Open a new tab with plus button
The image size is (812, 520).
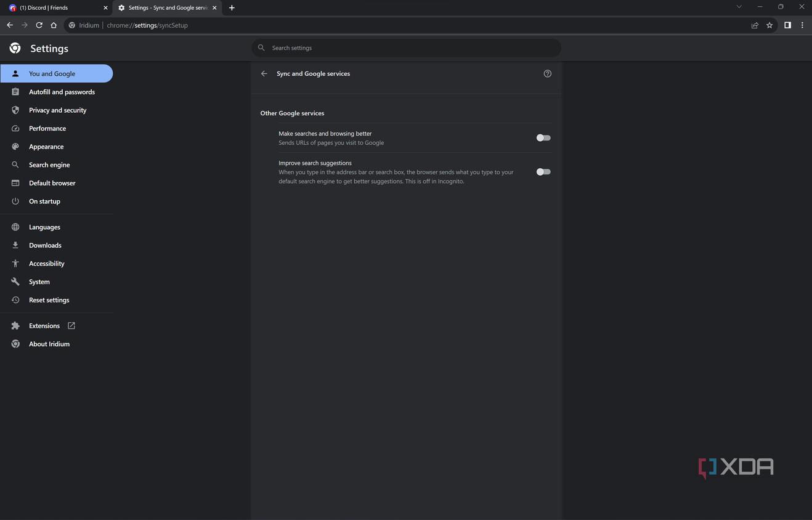coord(232,8)
